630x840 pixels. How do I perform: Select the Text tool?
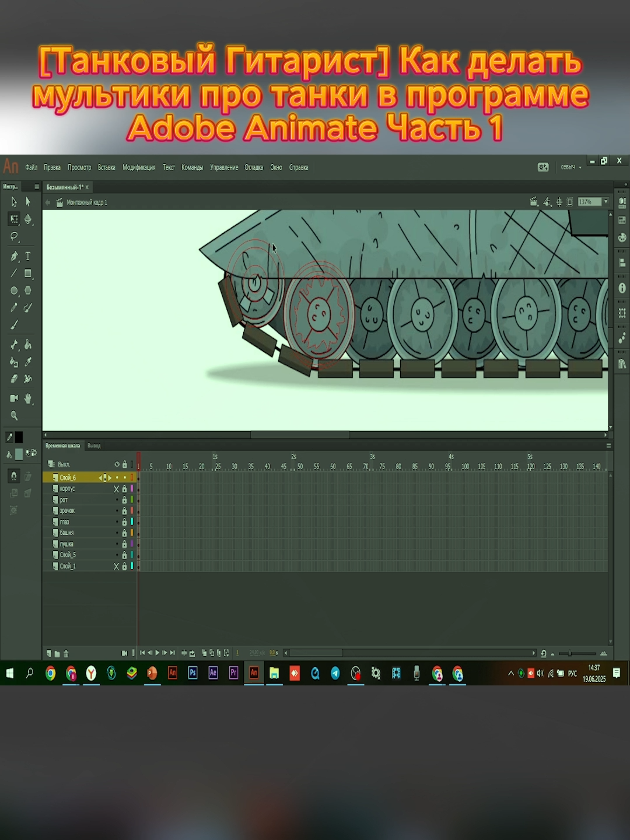coord(27,255)
